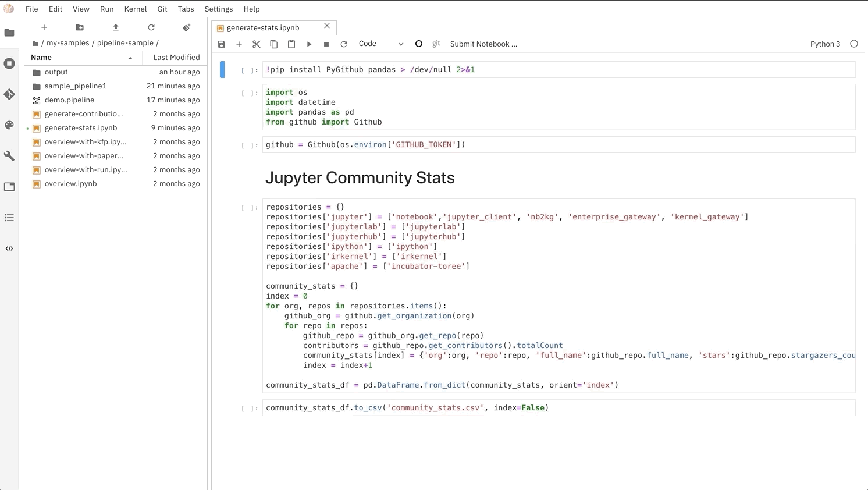Paste cells from clipboard
868x490 pixels.
pyautogui.click(x=291, y=44)
